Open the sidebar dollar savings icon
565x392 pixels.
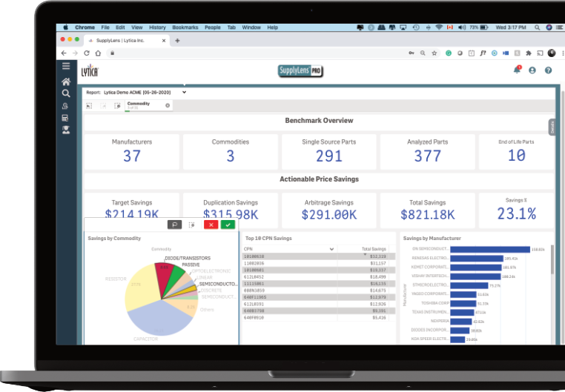(x=65, y=106)
